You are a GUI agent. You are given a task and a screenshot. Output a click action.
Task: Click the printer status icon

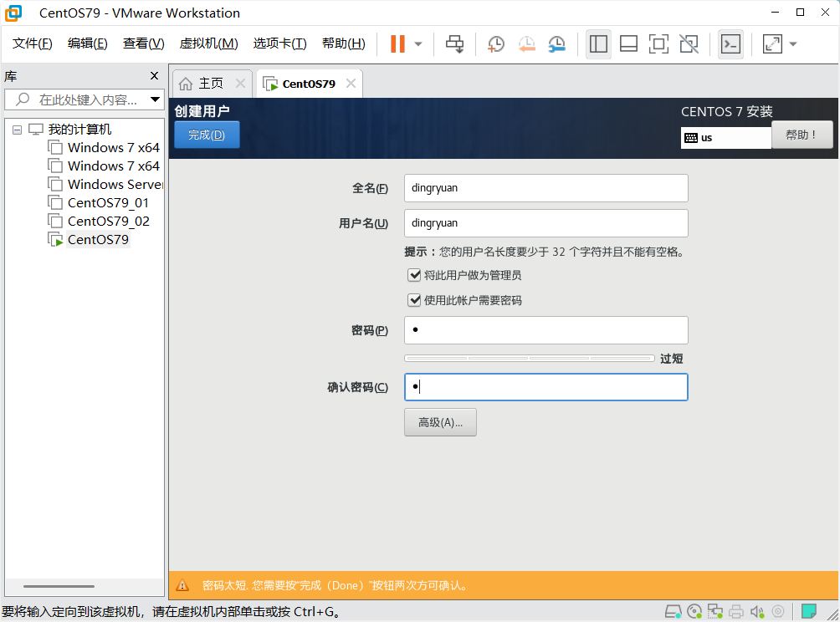pos(736,611)
